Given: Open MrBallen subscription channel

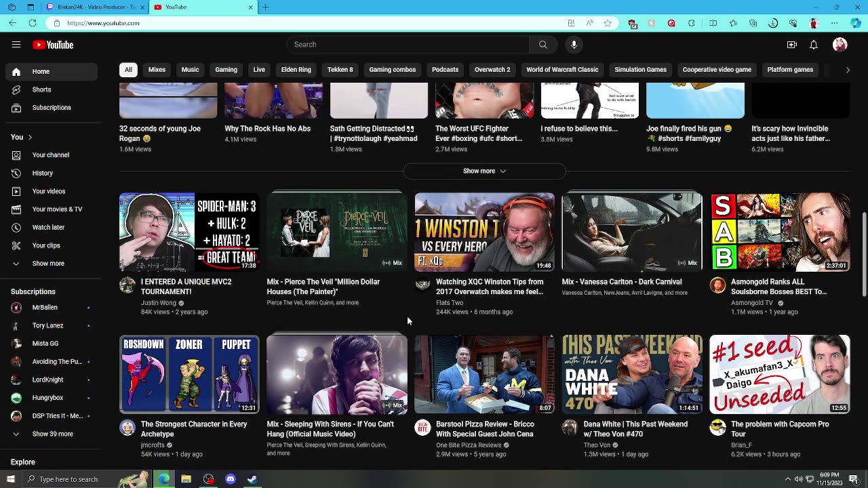Looking at the screenshot, I should (x=52, y=308).
